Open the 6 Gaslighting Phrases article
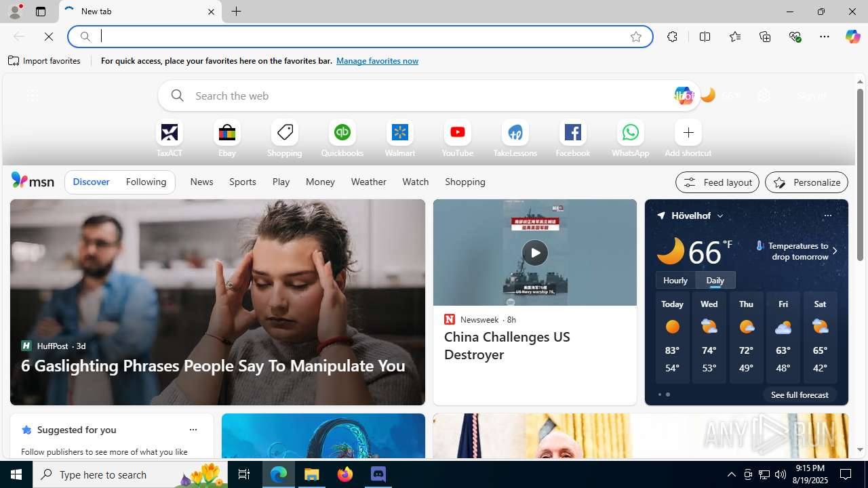 tap(213, 365)
